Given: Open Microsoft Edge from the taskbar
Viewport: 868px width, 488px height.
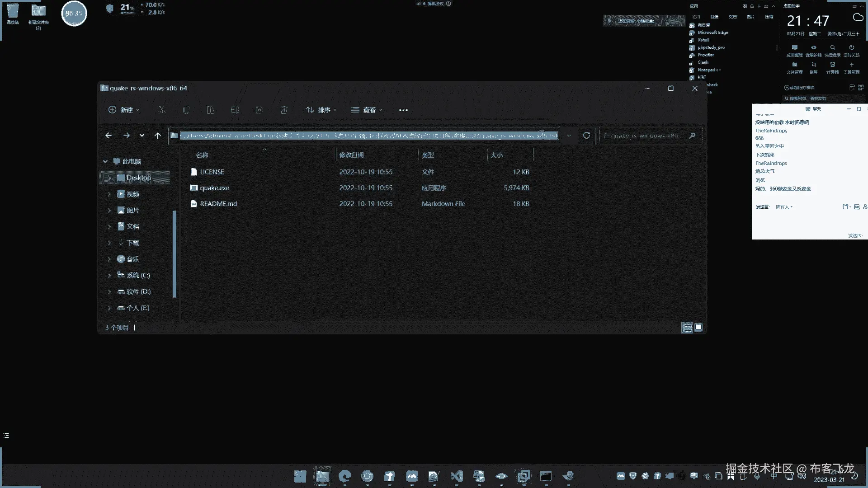Looking at the screenshot, I should [345, 476].
